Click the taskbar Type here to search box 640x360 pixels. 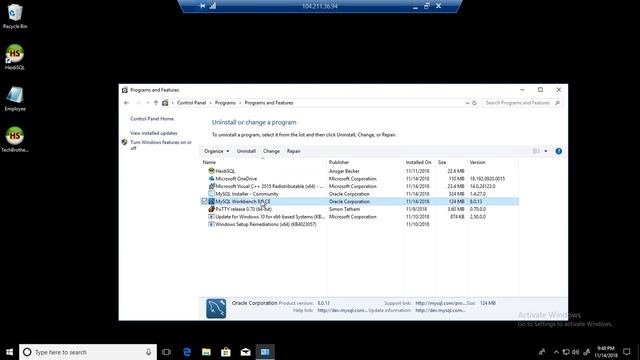tap(88, 352)
